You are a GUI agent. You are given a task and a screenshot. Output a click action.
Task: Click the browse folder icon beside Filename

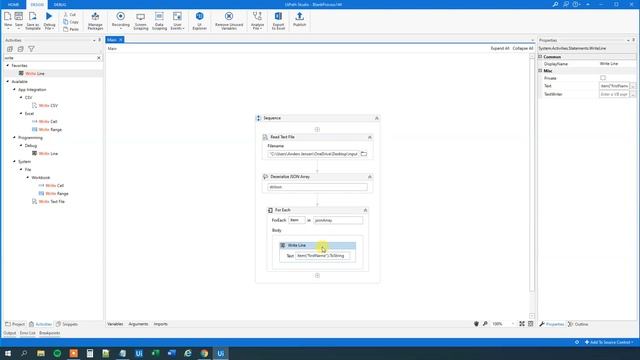(x=364, y=154)
